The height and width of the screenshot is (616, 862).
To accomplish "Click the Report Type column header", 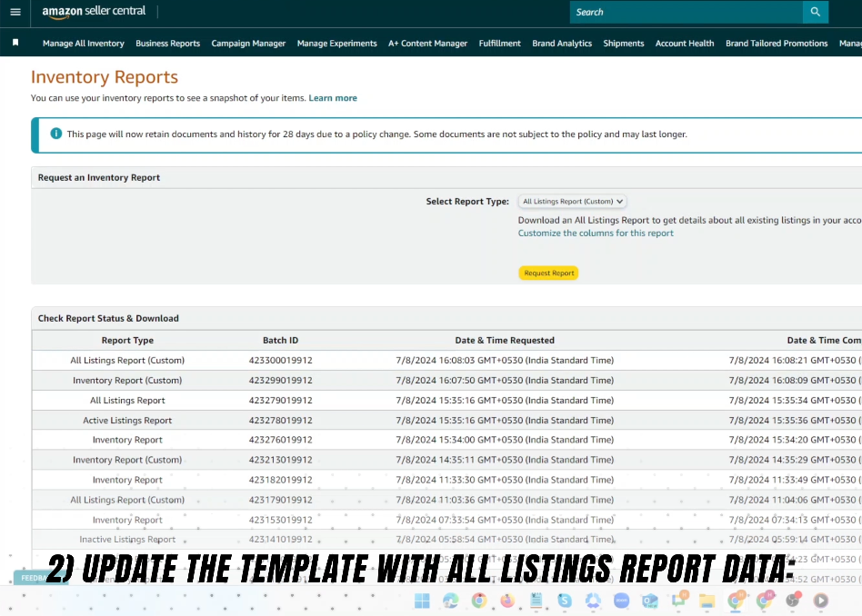I will point(127,340).
